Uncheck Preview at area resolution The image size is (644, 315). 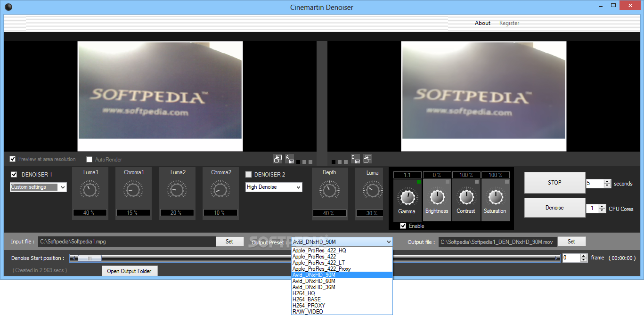tap(13, 159)
